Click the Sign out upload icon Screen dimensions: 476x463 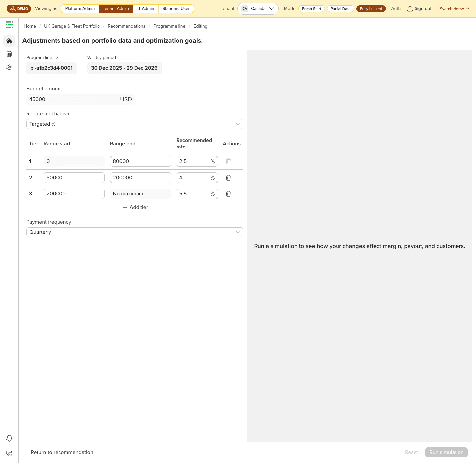pos(410,9)
